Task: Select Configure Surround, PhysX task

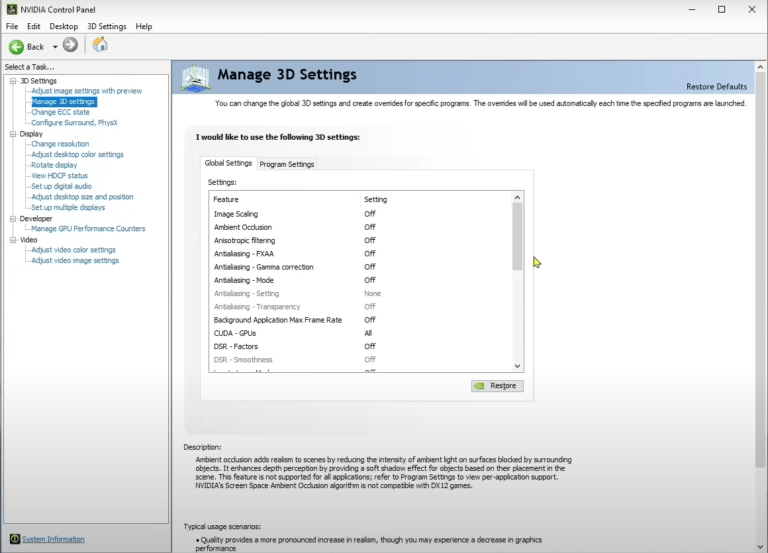Action: pos(74,123)
